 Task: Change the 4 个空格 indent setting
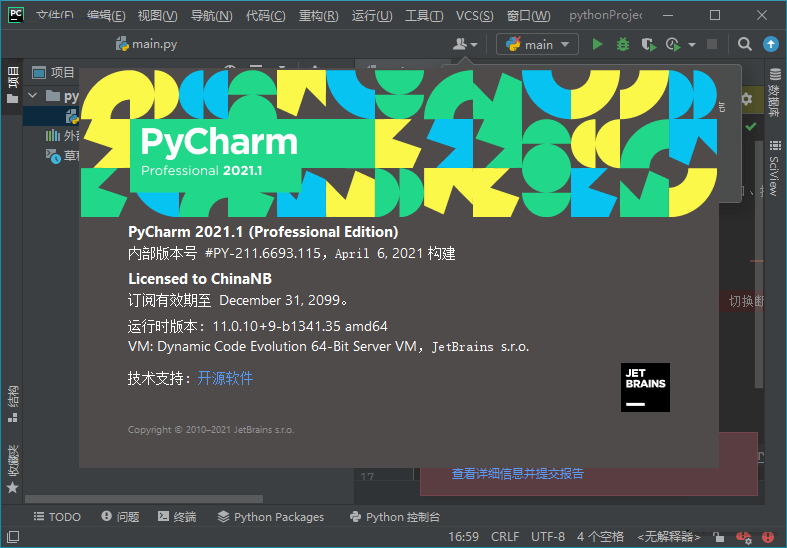point(600,536)
